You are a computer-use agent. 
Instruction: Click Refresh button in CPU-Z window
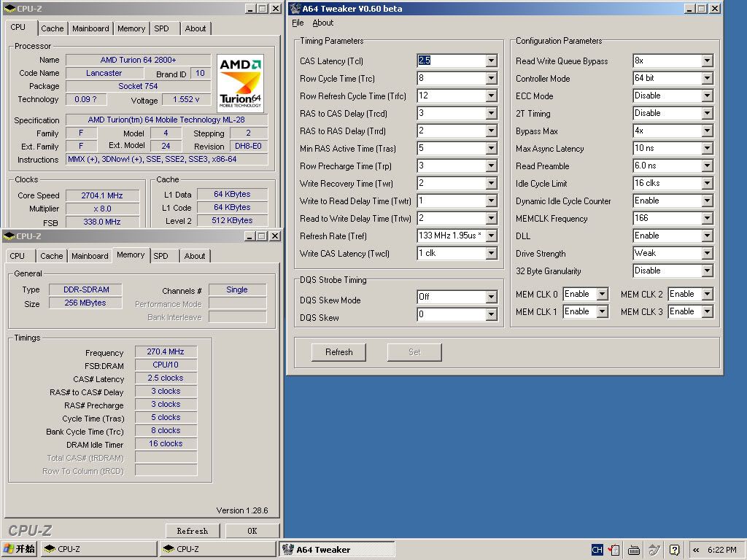coord(193,531)
